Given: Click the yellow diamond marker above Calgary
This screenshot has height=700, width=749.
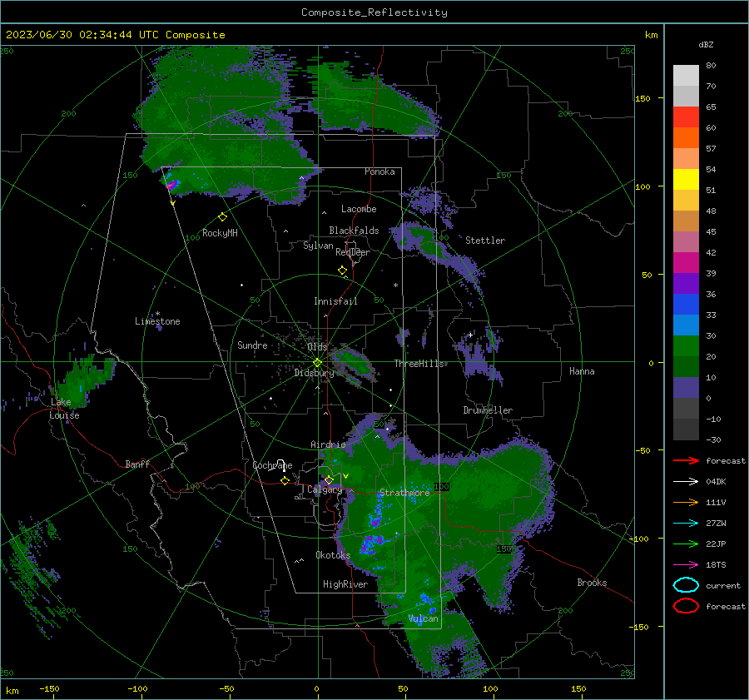Looking at the screenshot, I should coord(329,479).
